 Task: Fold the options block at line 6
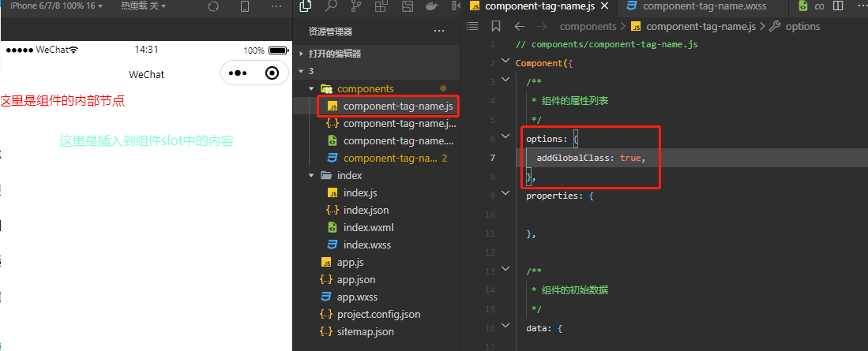[x=505, y=136]
